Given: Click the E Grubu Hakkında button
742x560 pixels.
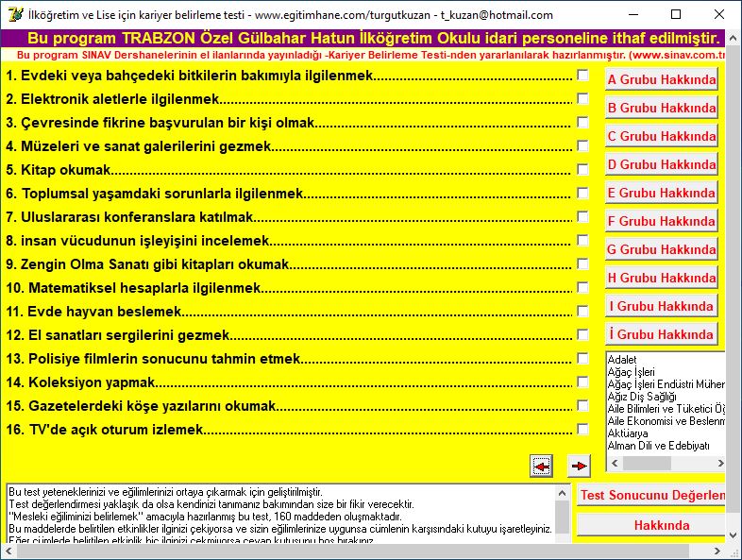Looking at the screenshot, I should pos(662,193).
